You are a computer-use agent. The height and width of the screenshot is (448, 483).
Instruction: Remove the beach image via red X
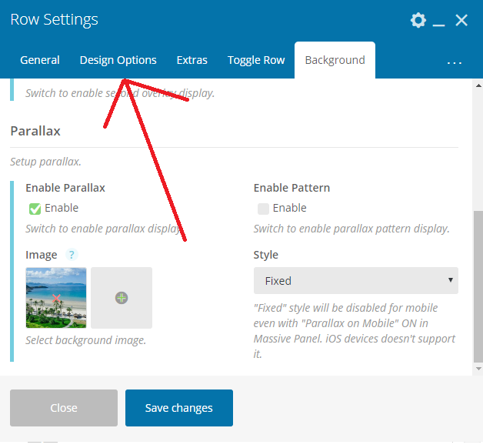pos(56,298)
